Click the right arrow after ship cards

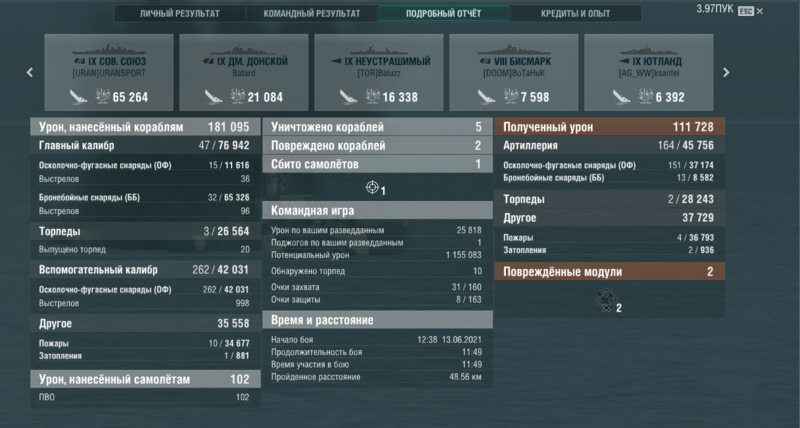[726, 72]
